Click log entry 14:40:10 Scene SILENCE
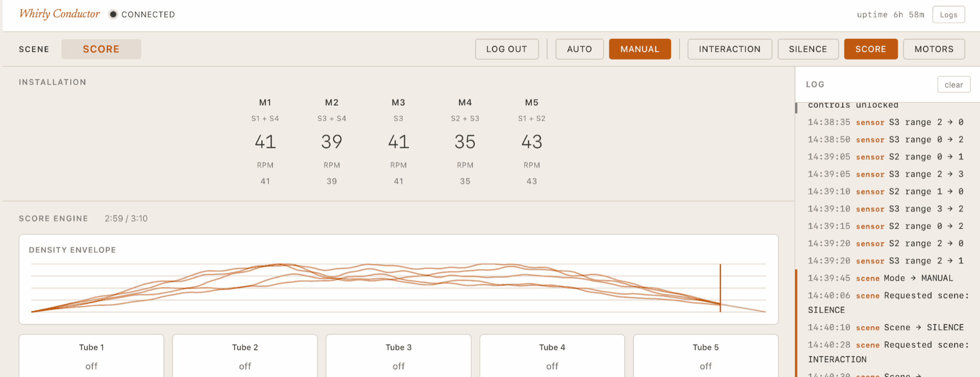This screenshot has height=377, width=980. click(886, 327)
